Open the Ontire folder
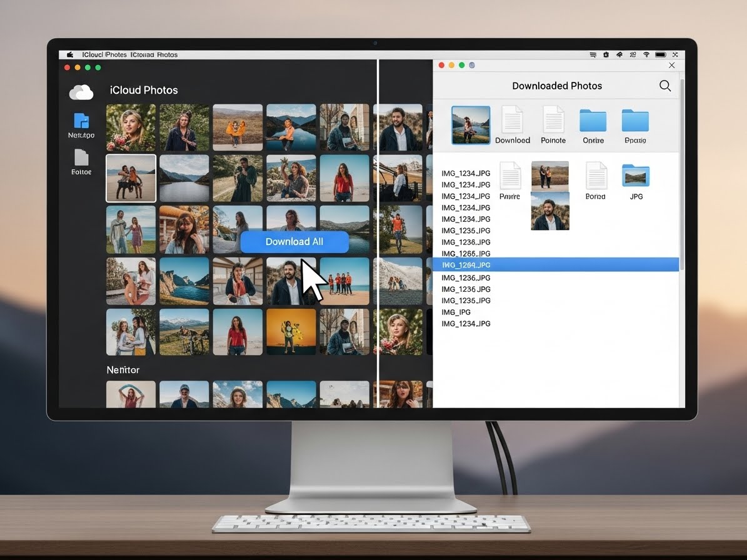 593,121
